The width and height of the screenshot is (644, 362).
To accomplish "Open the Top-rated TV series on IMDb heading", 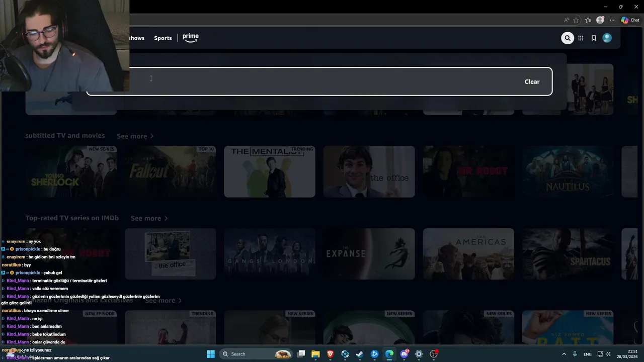I will click(72, 218).
